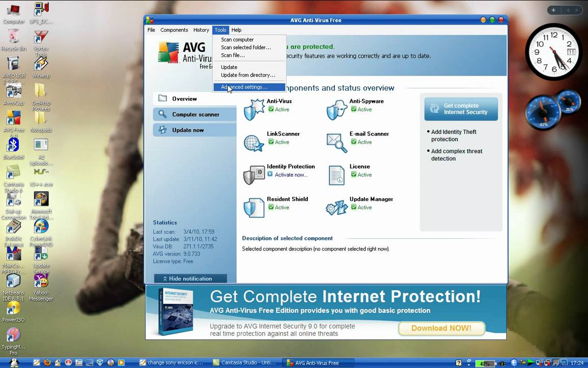Open the History menu
588x368 pixels.
pyautogui.click(x=201, y=30)
